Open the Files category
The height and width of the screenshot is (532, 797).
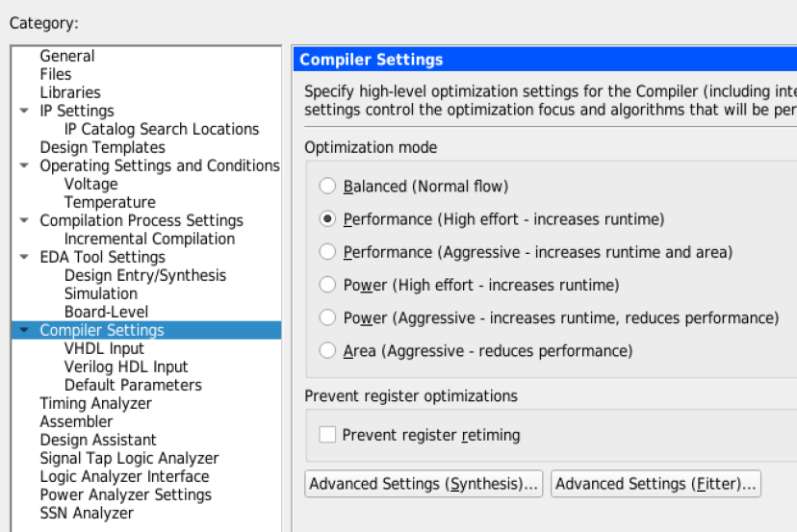pyautogui.click(x=56, y=74)
